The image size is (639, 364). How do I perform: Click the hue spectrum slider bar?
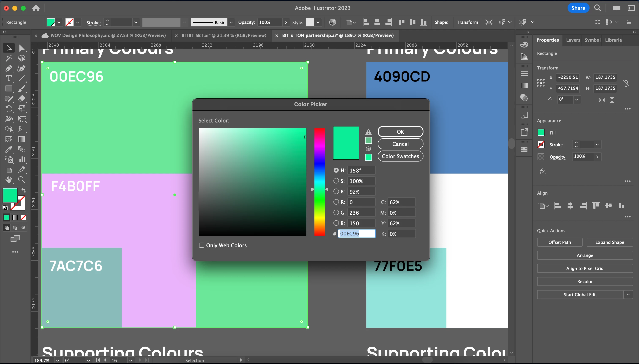pos(319,182)
